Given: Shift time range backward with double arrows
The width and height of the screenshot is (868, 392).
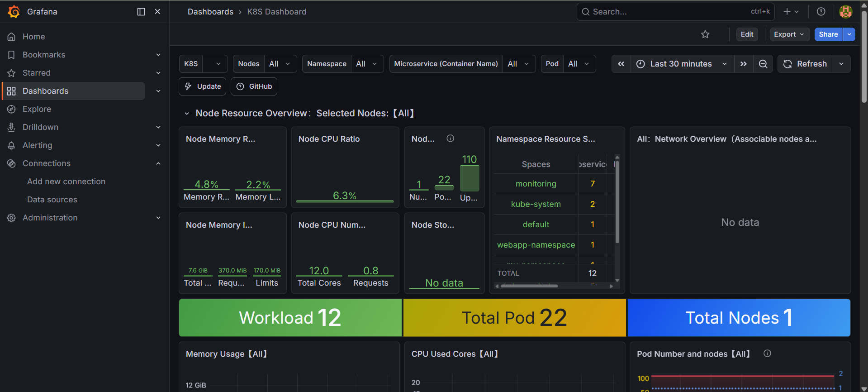Looking at the screenshot, I should [x=621, y=64].
